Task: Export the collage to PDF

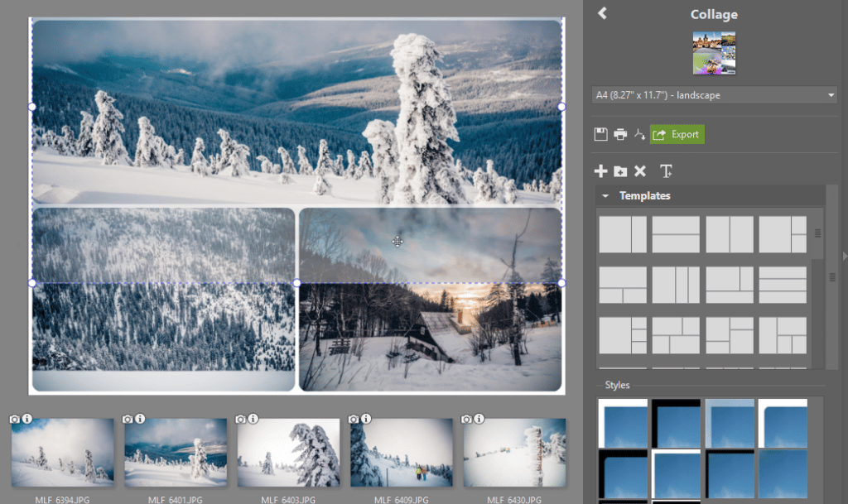Action: coord(638,134)
